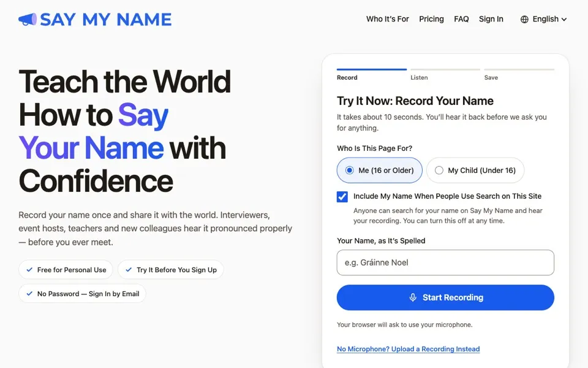This screenshot has width=588, height=368.
Task: Click the Try It Before You Sign Up badge
Action: tap(171, 270)
